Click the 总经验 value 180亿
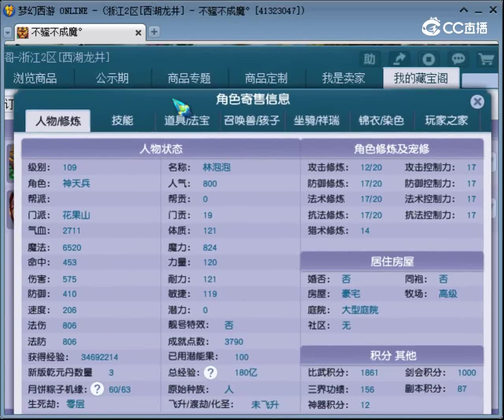 246,373
